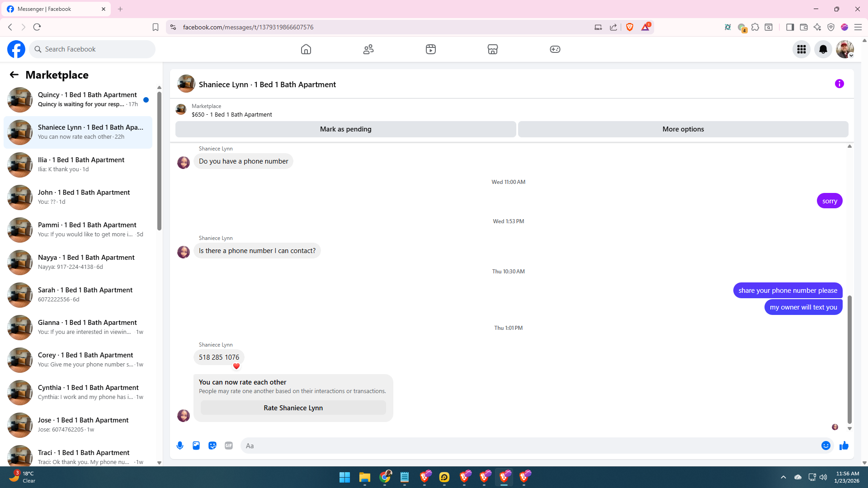Send a thumbs-up like

844,446
